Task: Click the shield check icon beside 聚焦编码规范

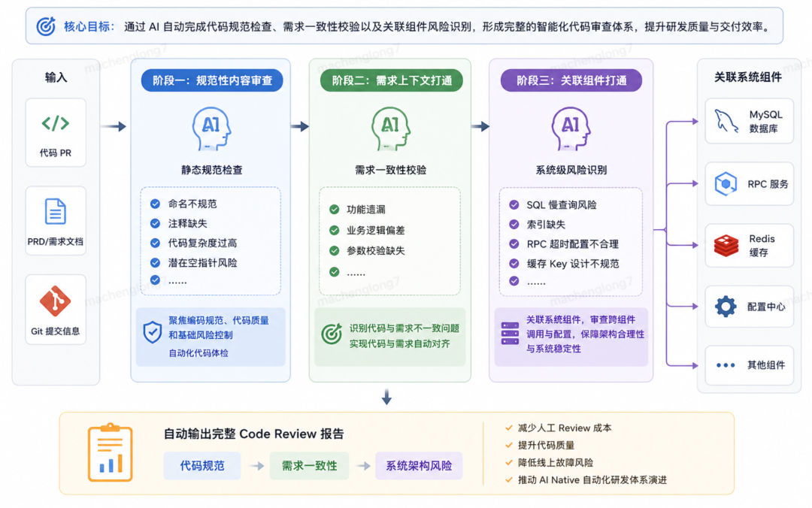Action: tap(152, 332)
